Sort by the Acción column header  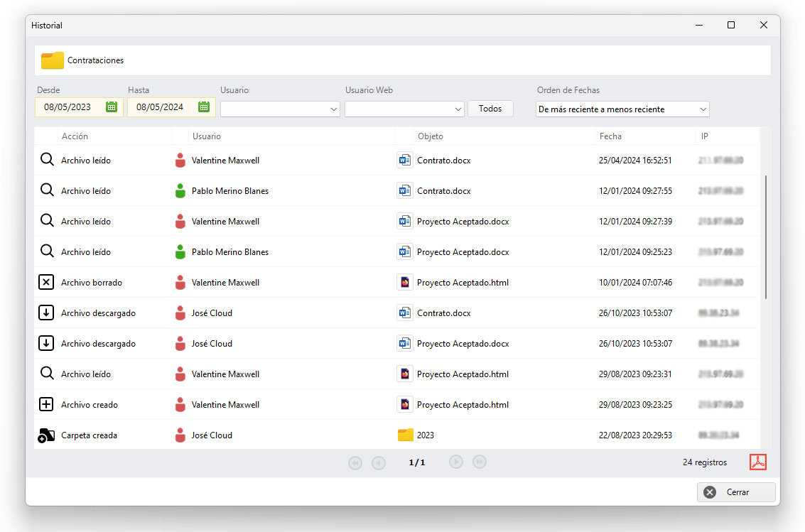[75, 136]
